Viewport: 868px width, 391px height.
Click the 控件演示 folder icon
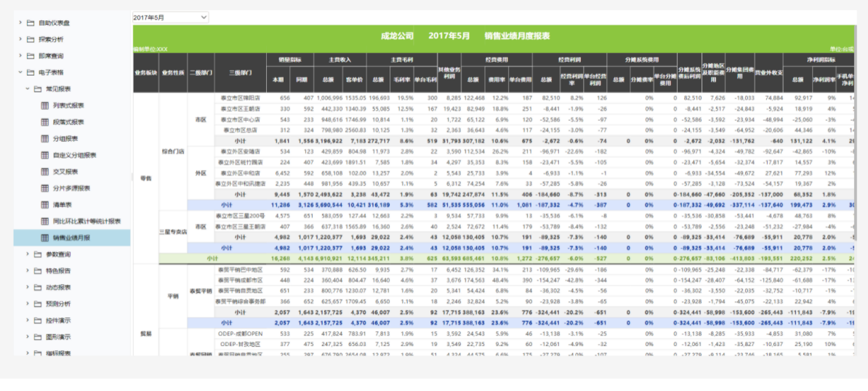tap(37, 321)
